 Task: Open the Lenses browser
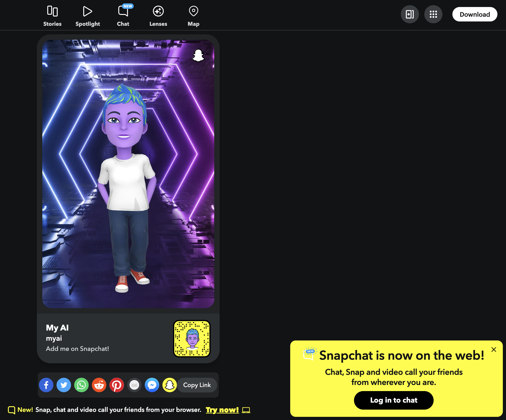tap(158, 15)
